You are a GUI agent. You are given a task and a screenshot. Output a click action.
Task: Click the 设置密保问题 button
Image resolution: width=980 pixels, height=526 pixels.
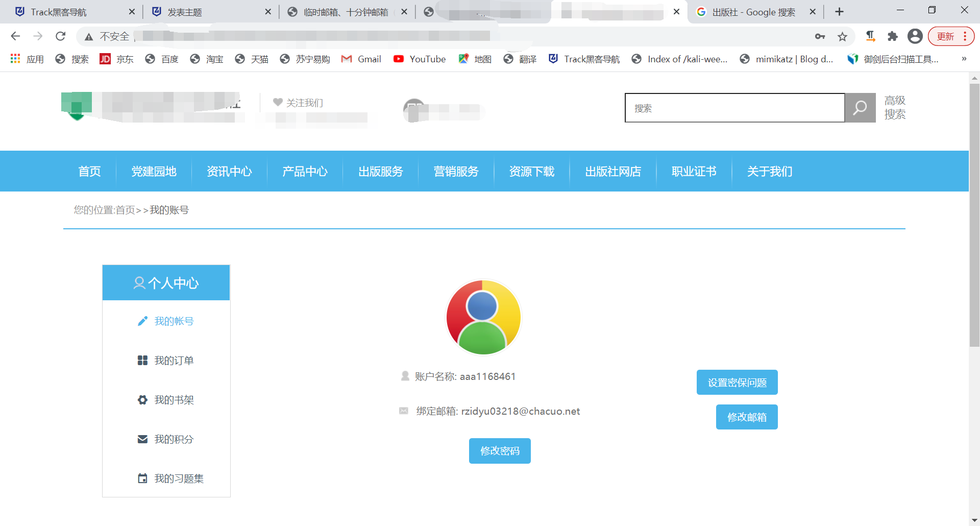[737, 382]
